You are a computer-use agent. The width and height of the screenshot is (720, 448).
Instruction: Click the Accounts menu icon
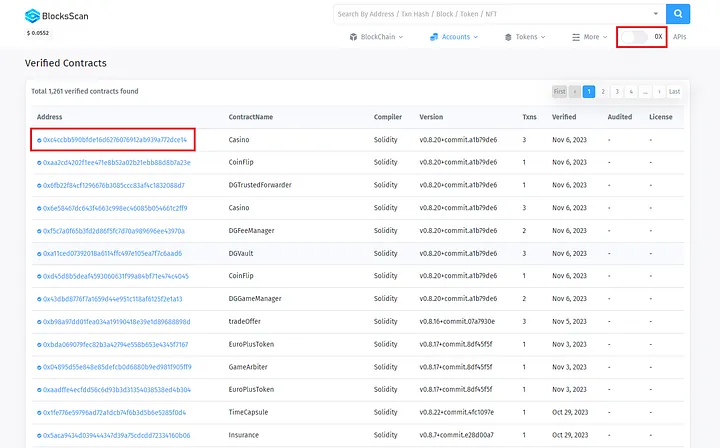point(434,37)
